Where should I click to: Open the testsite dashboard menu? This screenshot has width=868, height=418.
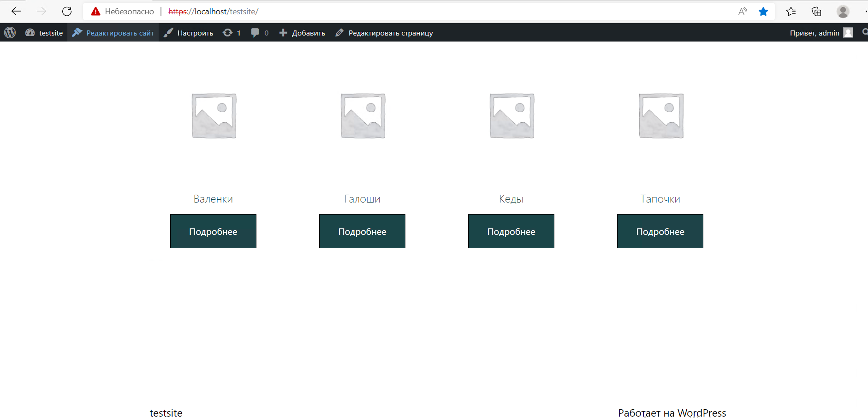coord(44,33)
